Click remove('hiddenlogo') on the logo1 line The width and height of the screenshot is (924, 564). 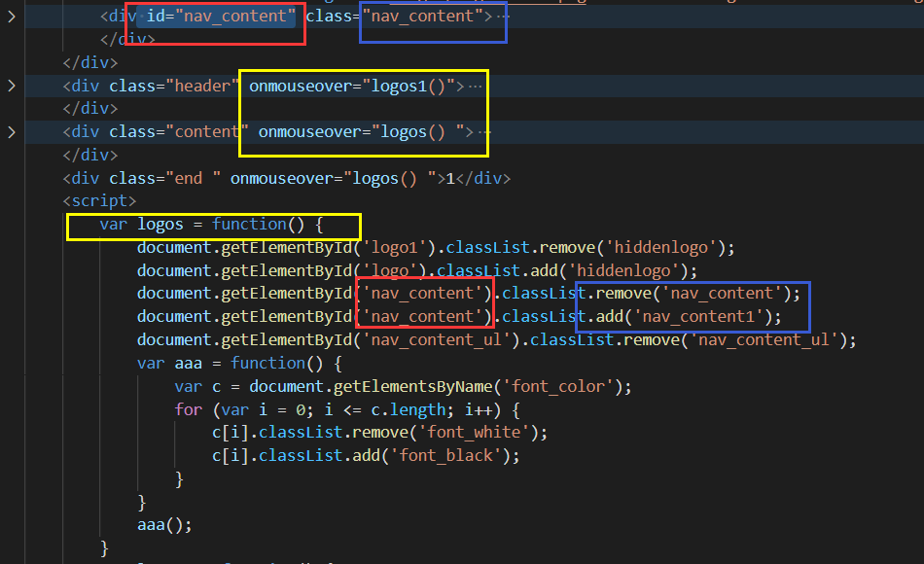pyautogui.click(x=632, y=248)
